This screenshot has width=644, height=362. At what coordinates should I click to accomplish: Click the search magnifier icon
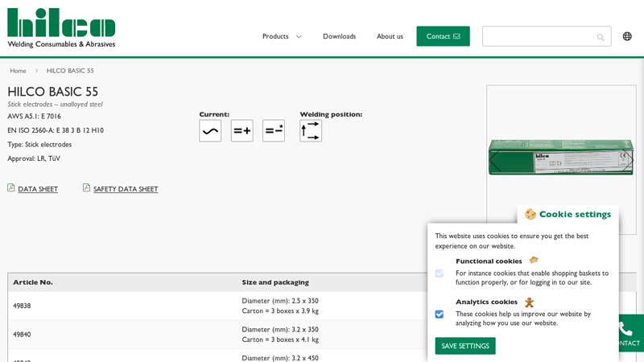tap(601, 37)
